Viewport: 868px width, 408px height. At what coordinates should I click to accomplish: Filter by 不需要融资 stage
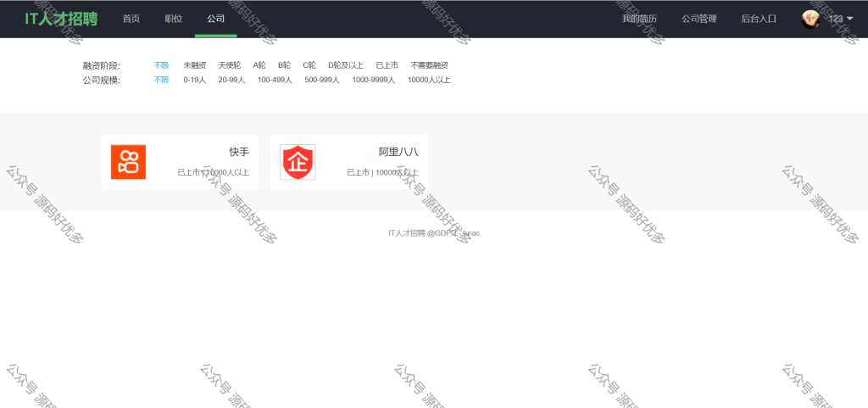429,65
